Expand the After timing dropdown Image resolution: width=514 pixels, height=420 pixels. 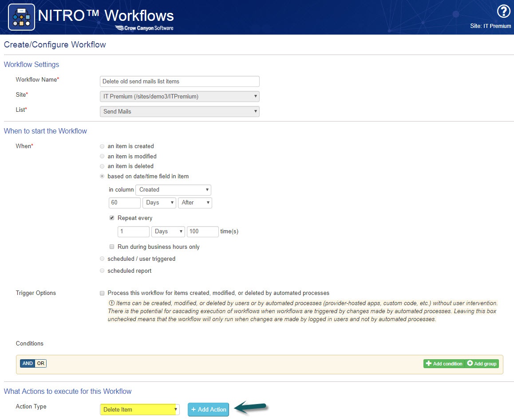[x=195, y=203]
